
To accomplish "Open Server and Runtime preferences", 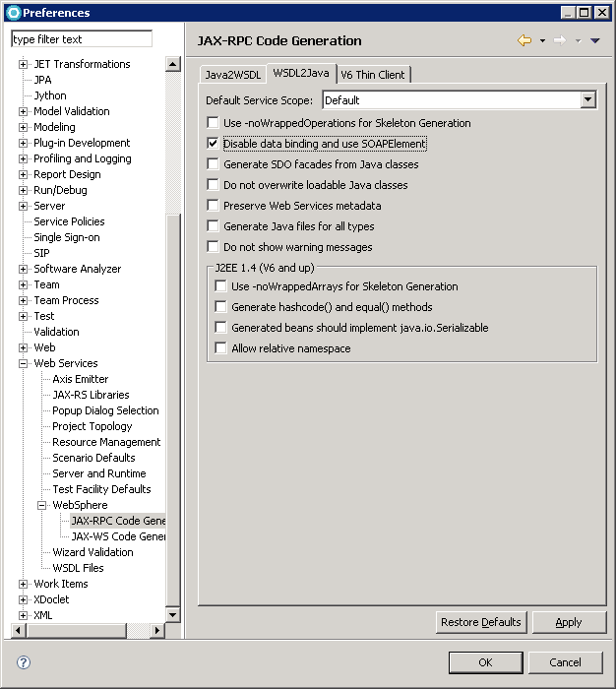I will pos(99,473).
